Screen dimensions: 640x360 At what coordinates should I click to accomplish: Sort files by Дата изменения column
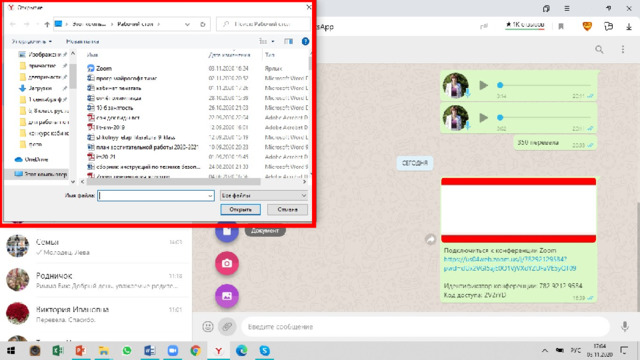[229, 55]
